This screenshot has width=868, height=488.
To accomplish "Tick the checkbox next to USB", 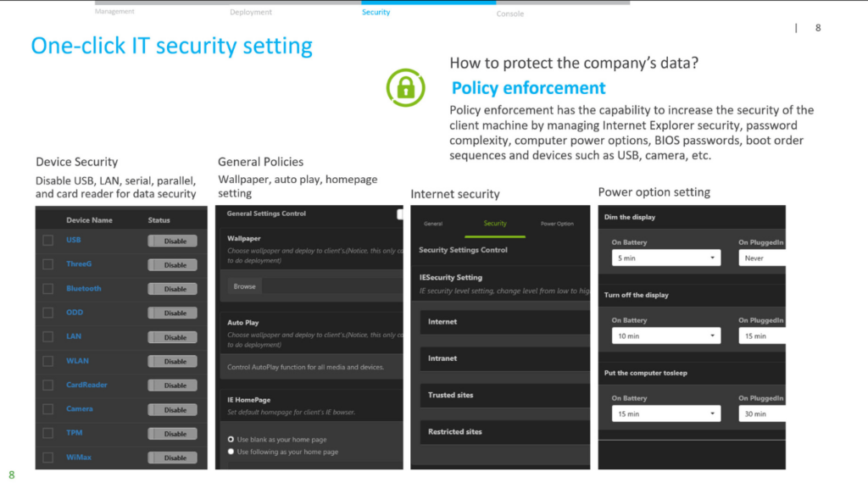I will 48,240.
